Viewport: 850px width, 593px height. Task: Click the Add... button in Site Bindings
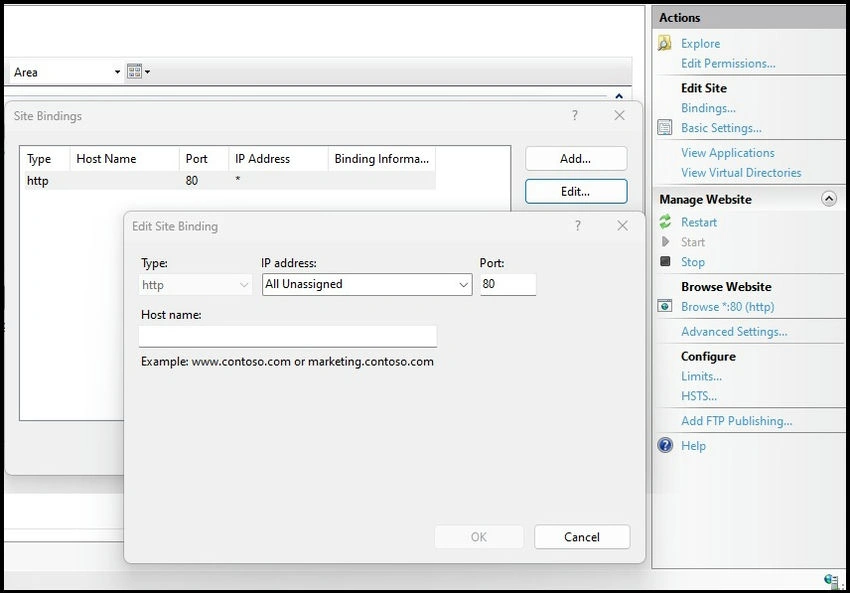tap(576, 159)
